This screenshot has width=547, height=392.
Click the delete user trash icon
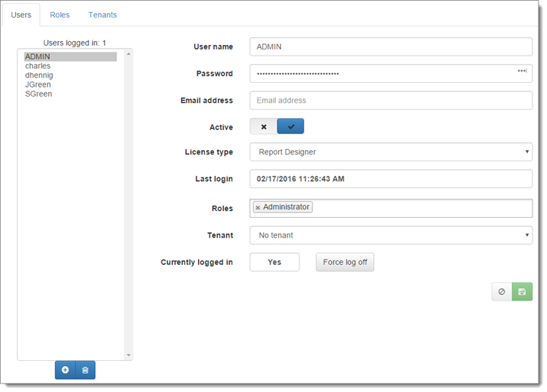coord(85,370)
